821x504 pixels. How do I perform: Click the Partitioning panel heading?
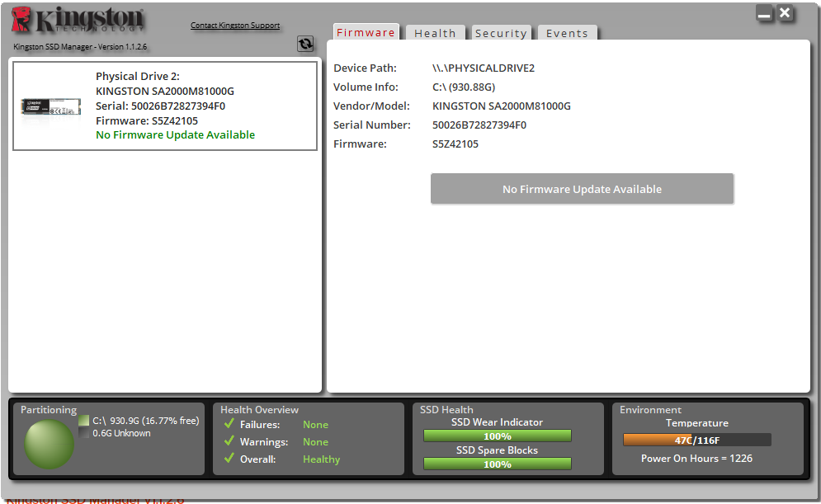(x=49, y=410)
